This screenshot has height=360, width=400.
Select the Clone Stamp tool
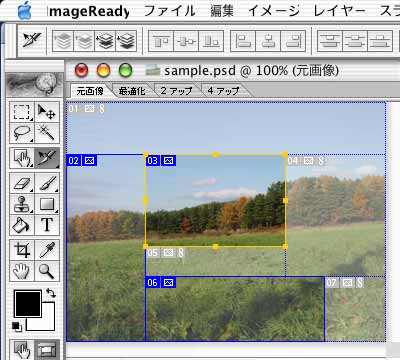tap(22, 204)
